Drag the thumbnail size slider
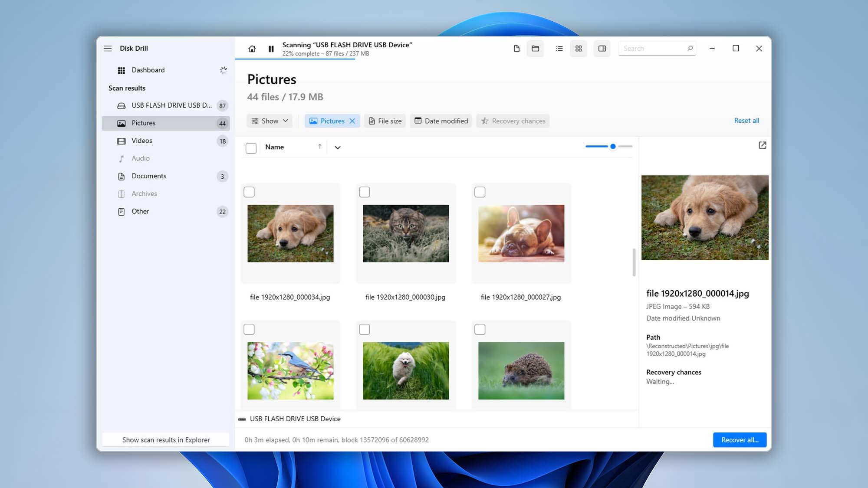Viewport: 868px width, 488px height. pos(612,147)
